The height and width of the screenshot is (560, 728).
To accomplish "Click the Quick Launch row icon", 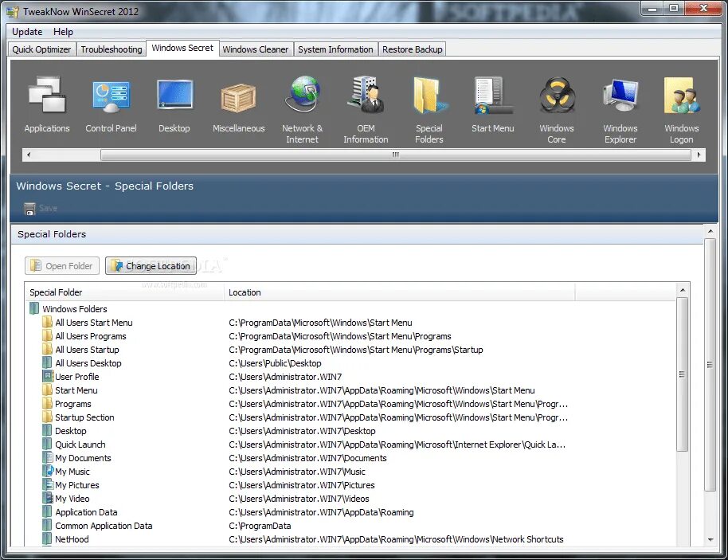I will (x=47, y=444).
